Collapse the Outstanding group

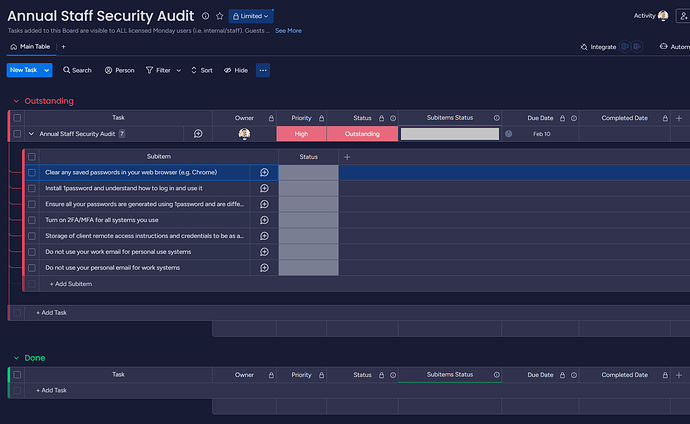pyautogui.click(x=15, y=101)
